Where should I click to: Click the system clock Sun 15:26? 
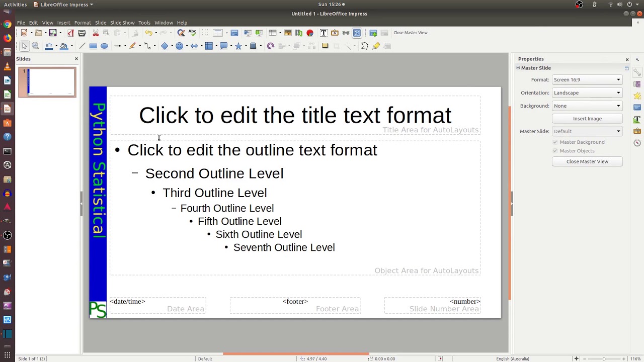pos(331,5)
